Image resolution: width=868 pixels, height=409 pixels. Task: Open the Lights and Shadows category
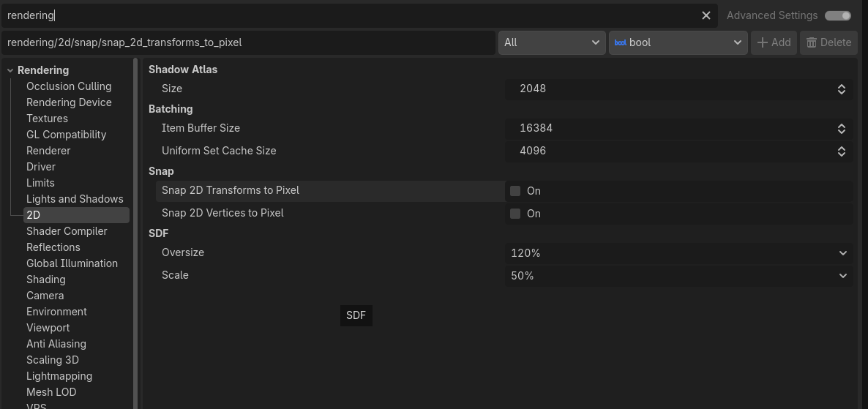click(75, 199)
